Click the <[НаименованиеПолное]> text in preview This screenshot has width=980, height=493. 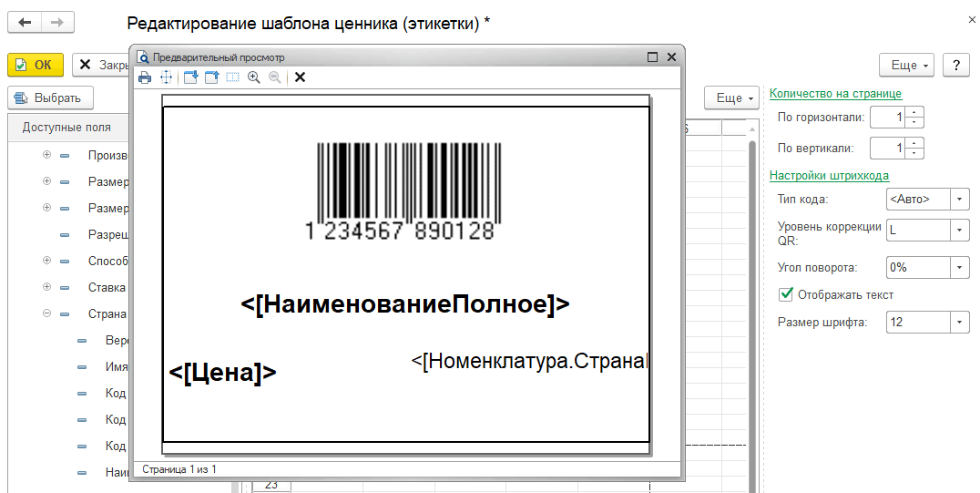(405, 304)
